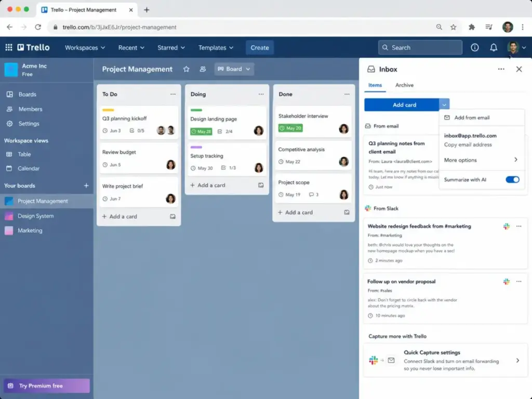This screenshot has width=532, height=399.
Task: Expand the Recent dropdown
Action: [131, 47]
